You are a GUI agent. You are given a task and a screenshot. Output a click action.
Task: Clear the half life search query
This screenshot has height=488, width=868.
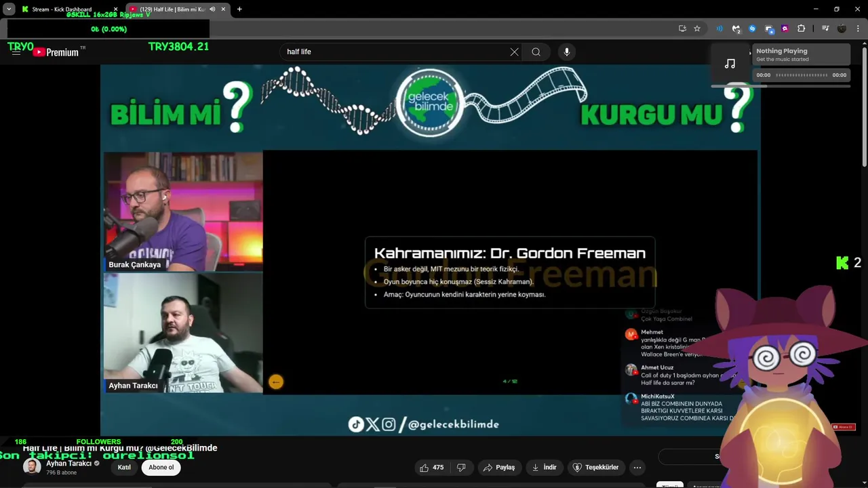click(514, 52)
